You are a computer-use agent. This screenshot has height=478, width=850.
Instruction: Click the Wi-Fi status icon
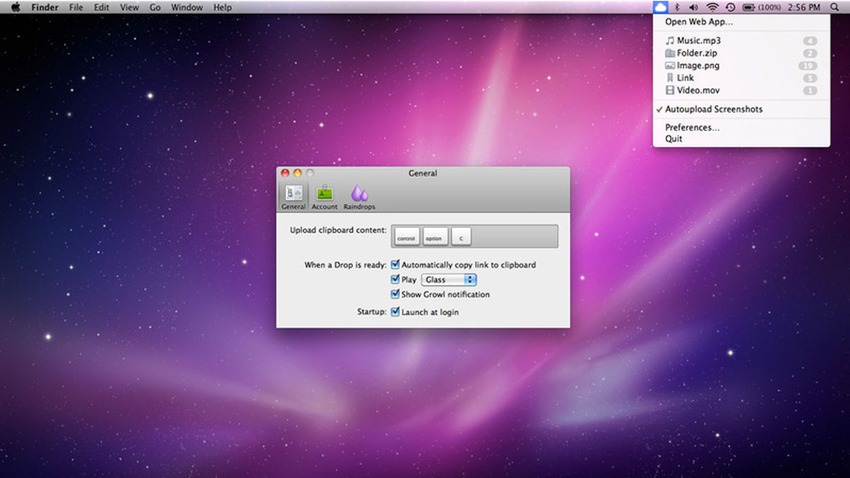coord(712,7)
